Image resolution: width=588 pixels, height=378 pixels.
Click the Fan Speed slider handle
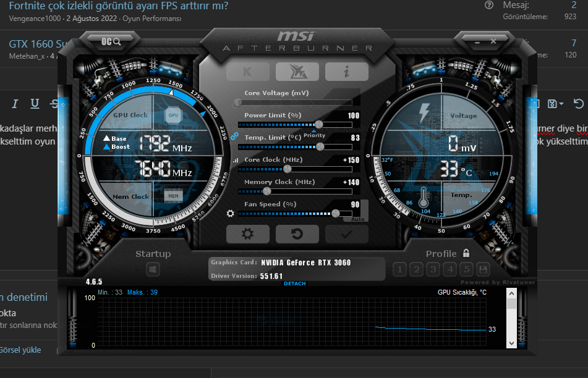pos(335,214)
